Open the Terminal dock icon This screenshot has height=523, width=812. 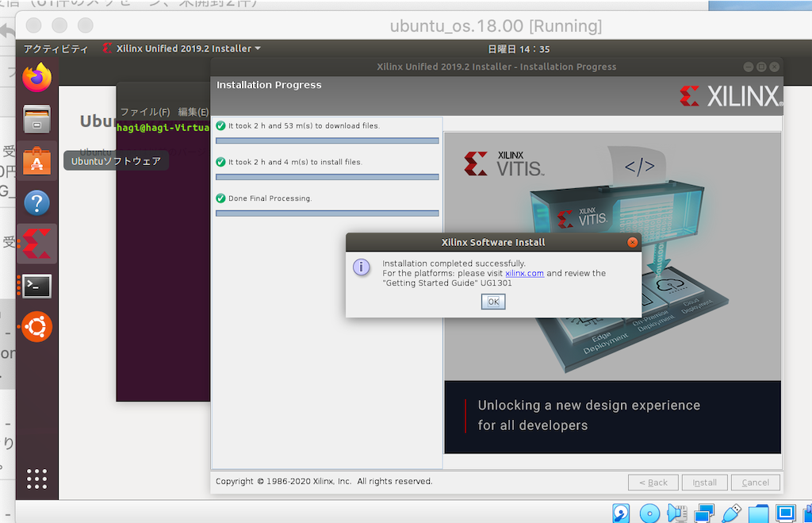(36, 286)
